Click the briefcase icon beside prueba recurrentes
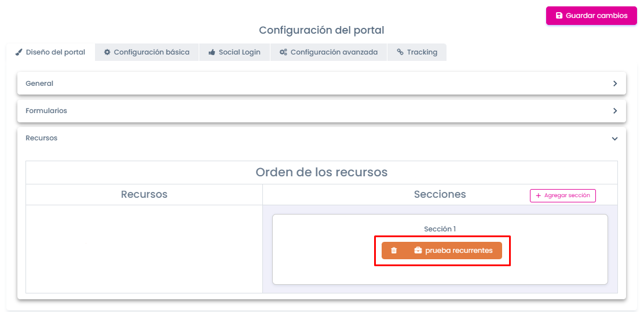This screenshot has height=312, width=644. pyautogui.click(x=418, y=251)
